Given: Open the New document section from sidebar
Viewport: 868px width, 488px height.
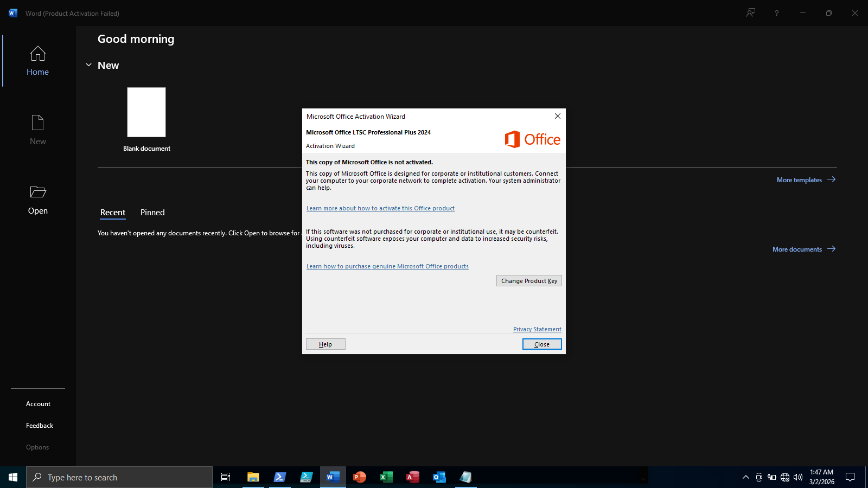Looking at the screenshot, I should pyautogui.click(x=37, y=129).
